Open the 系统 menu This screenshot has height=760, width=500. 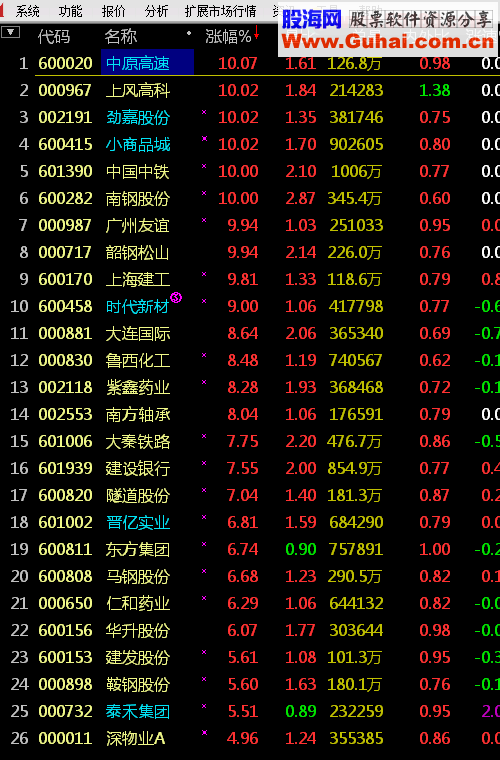click(28, 11)
